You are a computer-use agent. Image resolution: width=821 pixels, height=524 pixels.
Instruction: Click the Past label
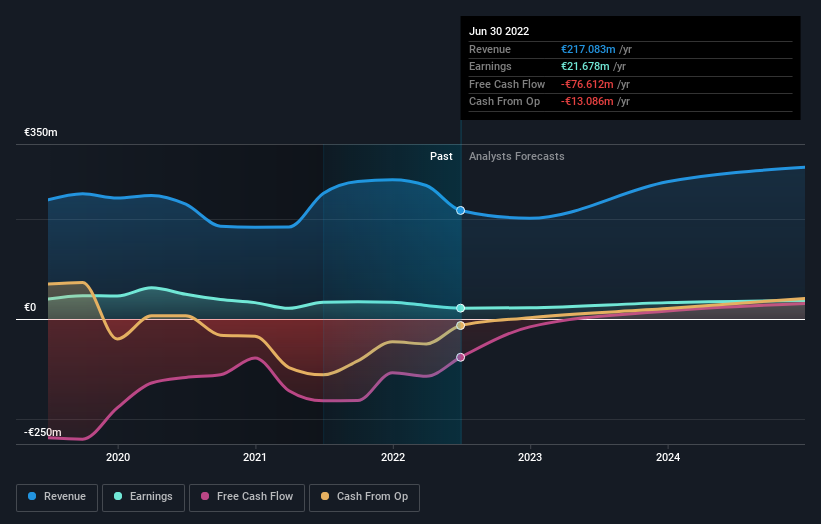click(441, 156)
